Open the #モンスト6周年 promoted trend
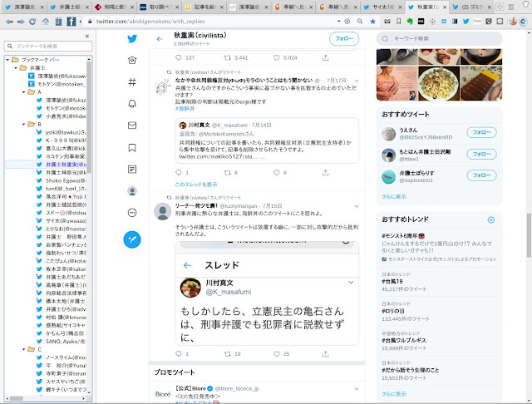This screenshot has width=532, height=404. click(x=439, y=247)
